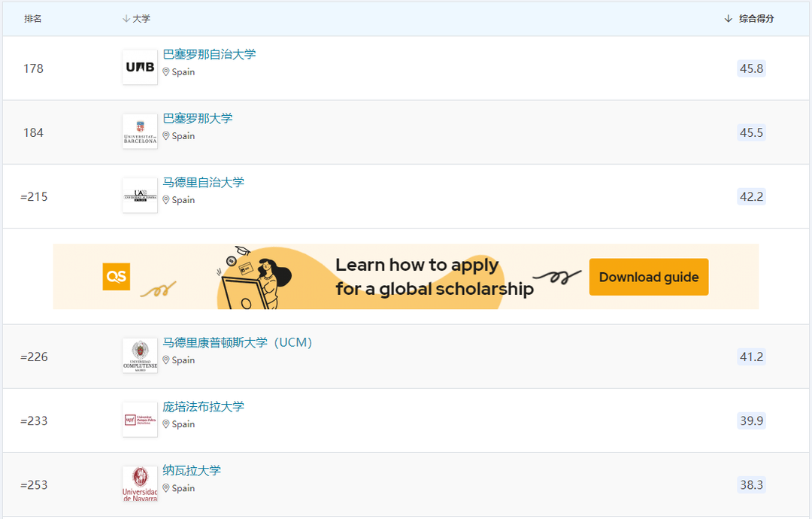812x519 pixels.
Task: Open the 巴塞罗那自治大学 university link
Action: coord(209,54)
